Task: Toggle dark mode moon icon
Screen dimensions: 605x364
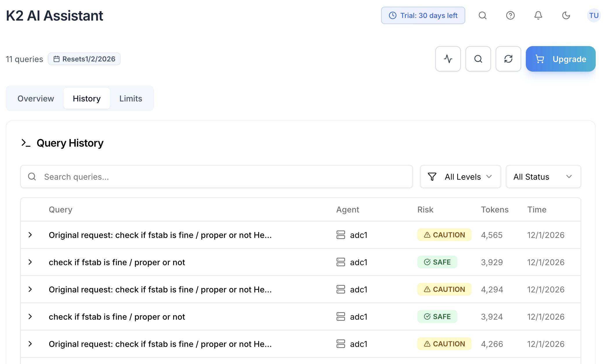Action: (x=566, y=15)
